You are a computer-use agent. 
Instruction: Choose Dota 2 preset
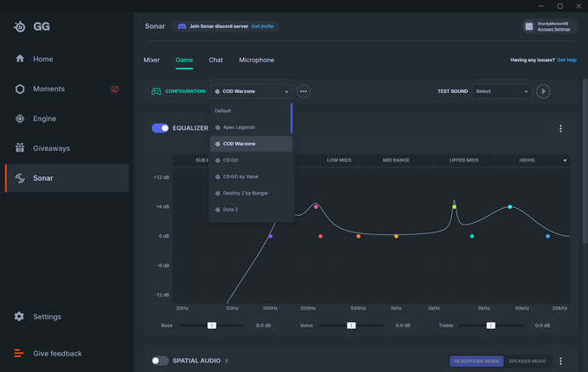pyautogui.click(x=251, y=210)
